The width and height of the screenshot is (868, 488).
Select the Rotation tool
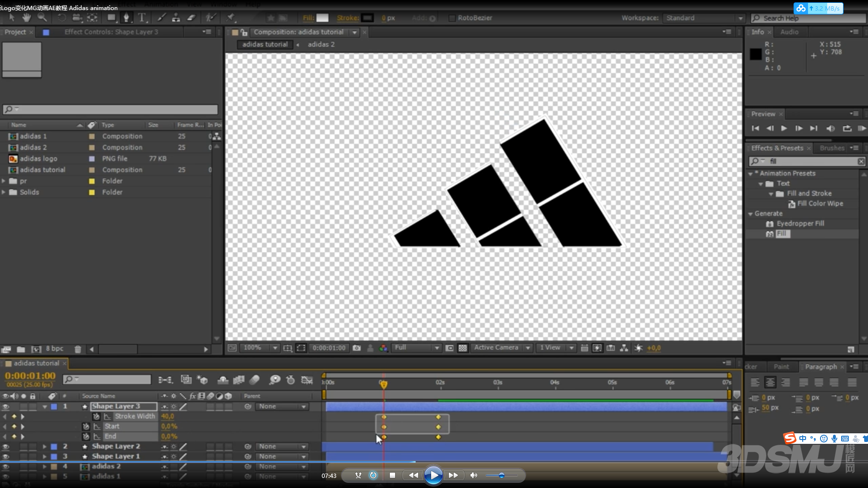[61, 18]
